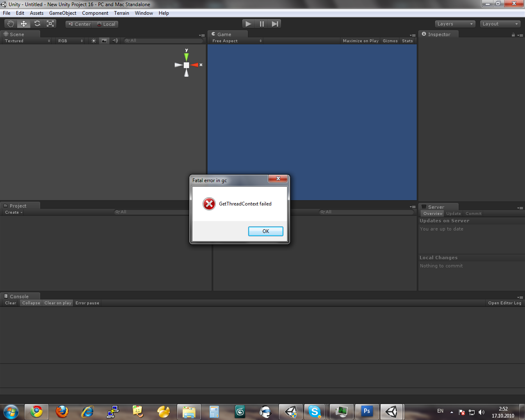Open the Layout dropdown

500,24
